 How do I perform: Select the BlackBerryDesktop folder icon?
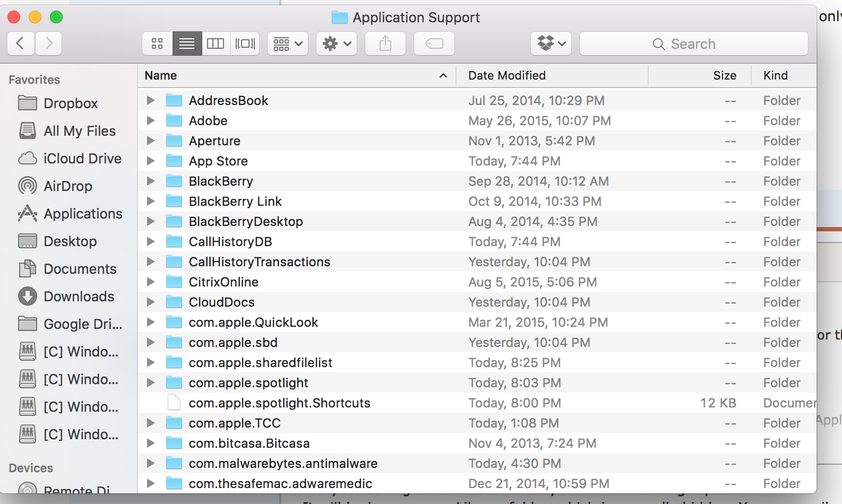click(x=174, y=221)
